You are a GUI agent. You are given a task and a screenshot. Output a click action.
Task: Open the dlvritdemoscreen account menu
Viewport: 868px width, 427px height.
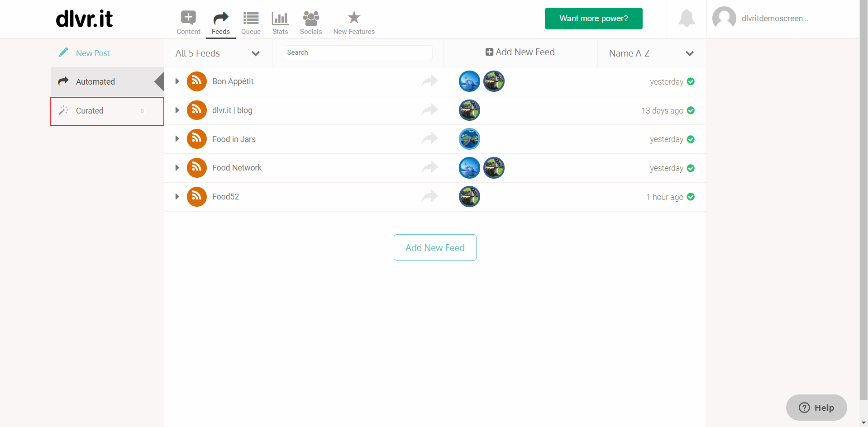coord(774,19)
